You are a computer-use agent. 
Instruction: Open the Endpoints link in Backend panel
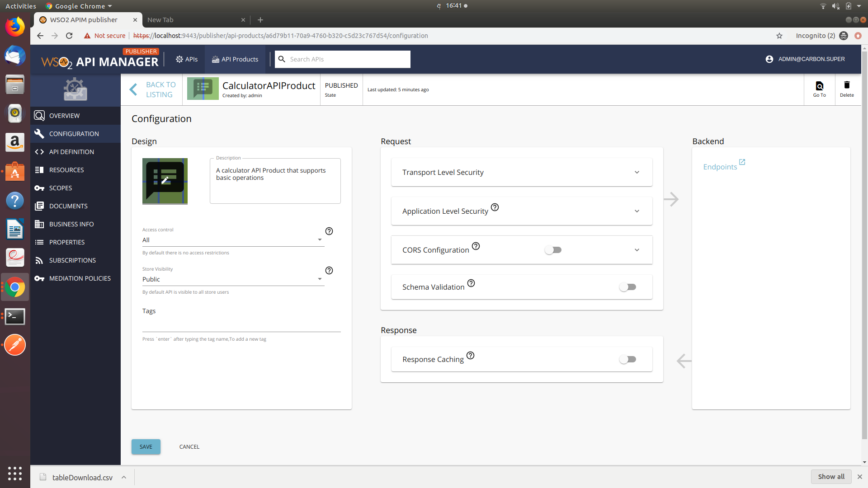point(721,166)
